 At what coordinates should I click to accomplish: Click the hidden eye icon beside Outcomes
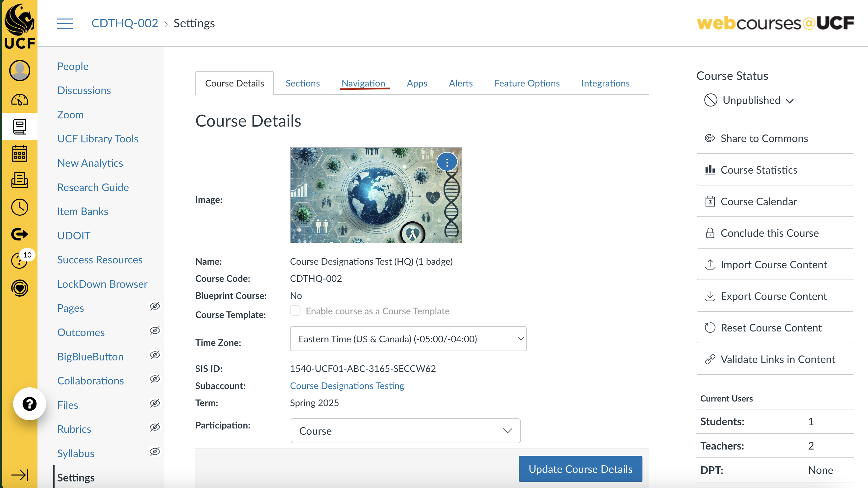click(x=155, y=330)
